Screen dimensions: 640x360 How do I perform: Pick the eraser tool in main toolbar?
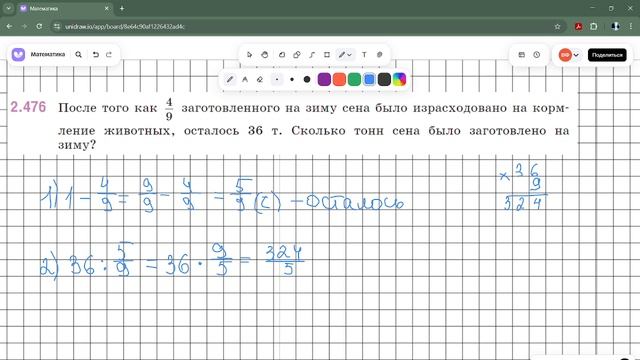pos(297,55)
